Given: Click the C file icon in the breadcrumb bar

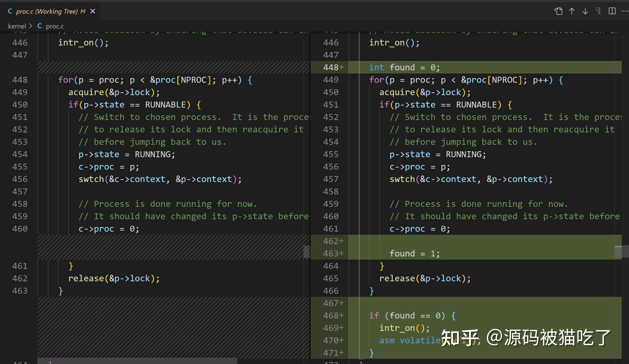Looking at the screenshot, I should 40,26.
